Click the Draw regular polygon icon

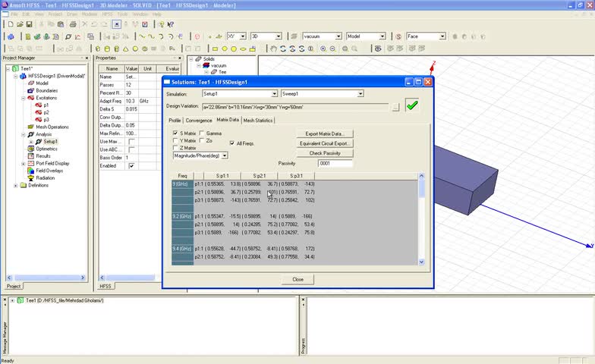[x=234, y=49]
